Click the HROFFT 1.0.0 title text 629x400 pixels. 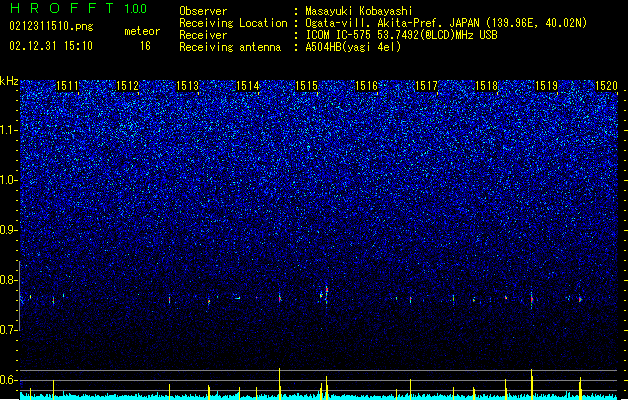point(79,8)
